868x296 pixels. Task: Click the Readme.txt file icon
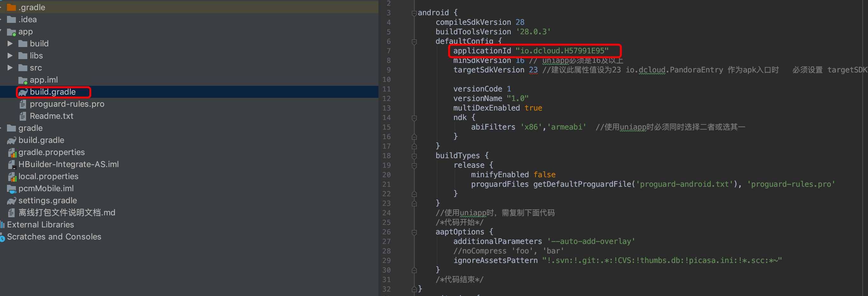coord(23,116)
